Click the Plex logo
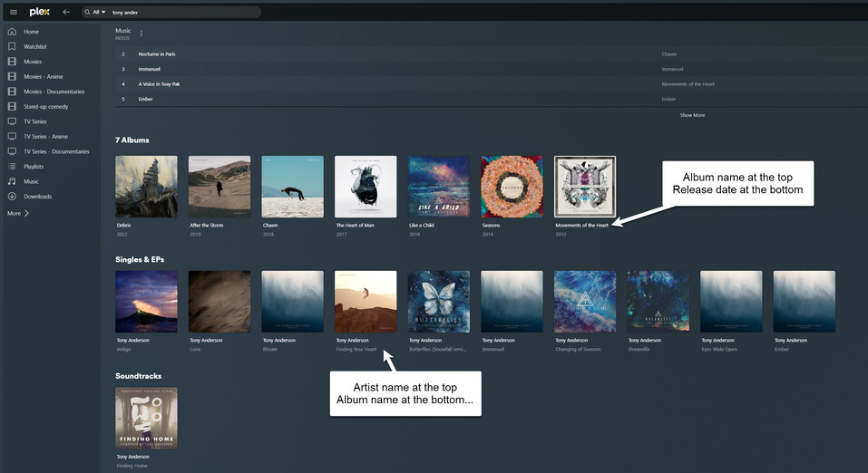The image size is (868, 473). click(39, 12)
